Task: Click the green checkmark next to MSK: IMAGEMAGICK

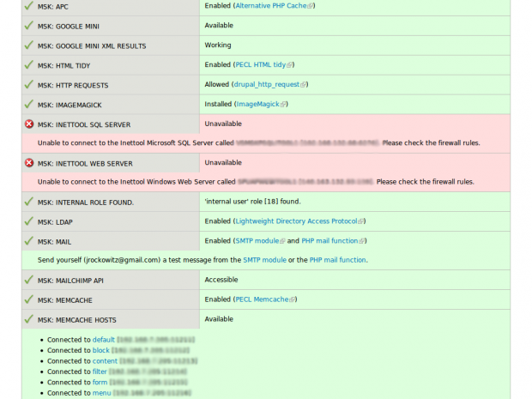Action: [x=29, y=104]
